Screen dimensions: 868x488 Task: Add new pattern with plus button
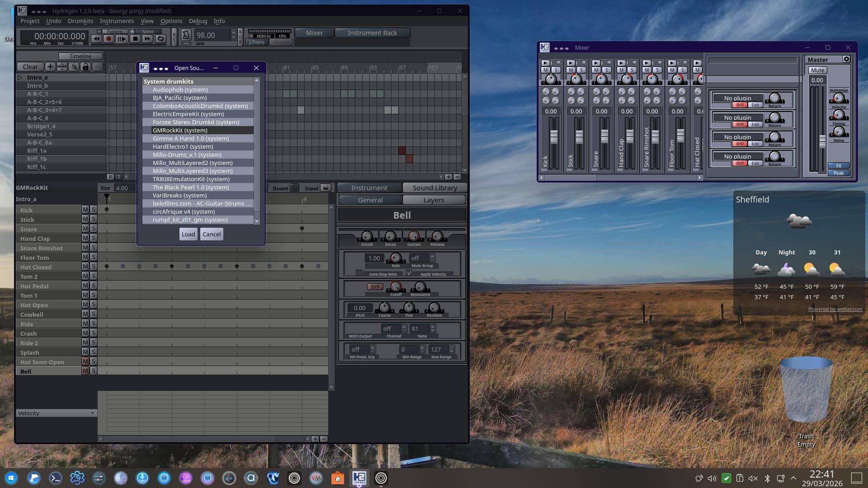pyautogui.click(x=50, y=67)
